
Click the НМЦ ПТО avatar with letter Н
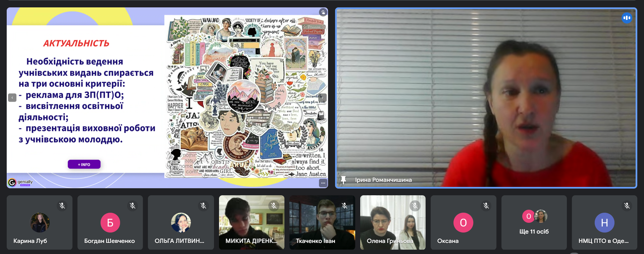pyautogui.click(x=604, y=222)
